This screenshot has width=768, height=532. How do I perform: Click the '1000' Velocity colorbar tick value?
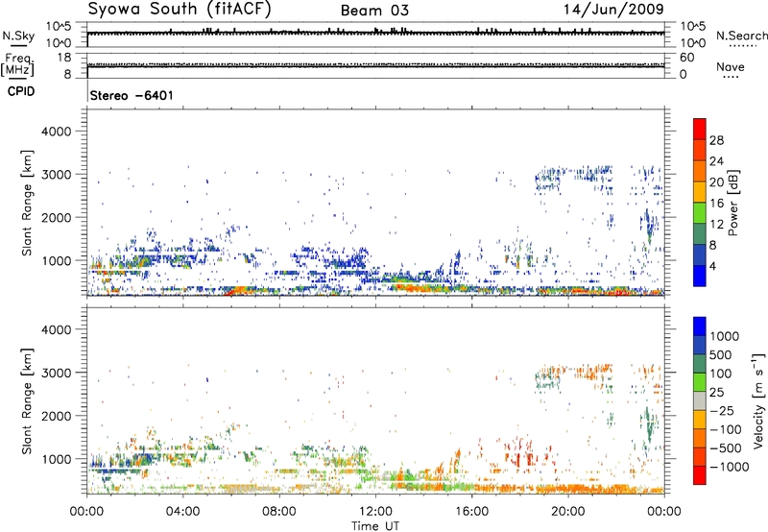(x=725, y=336)
